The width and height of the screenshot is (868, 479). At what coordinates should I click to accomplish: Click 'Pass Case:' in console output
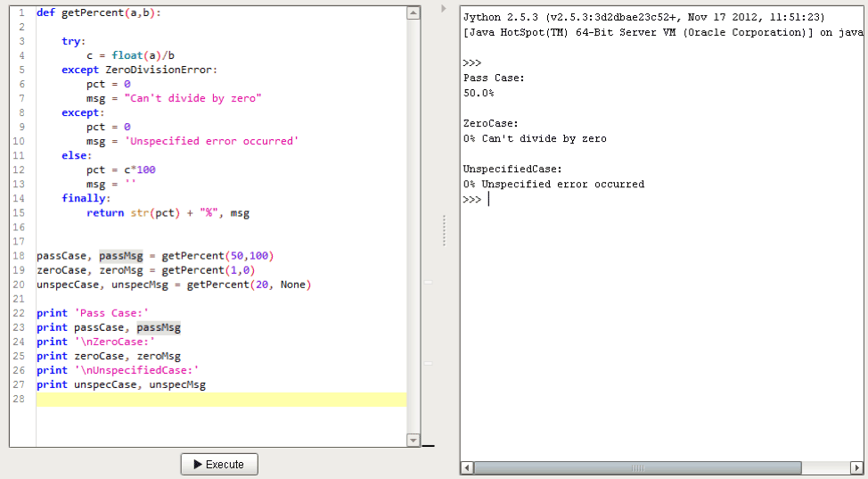(x=494, y=78)
